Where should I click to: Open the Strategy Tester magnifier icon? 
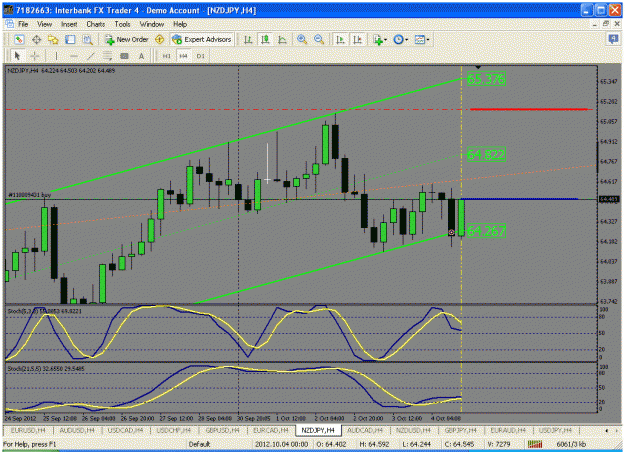pyautogui.click(x=87, y=39)
